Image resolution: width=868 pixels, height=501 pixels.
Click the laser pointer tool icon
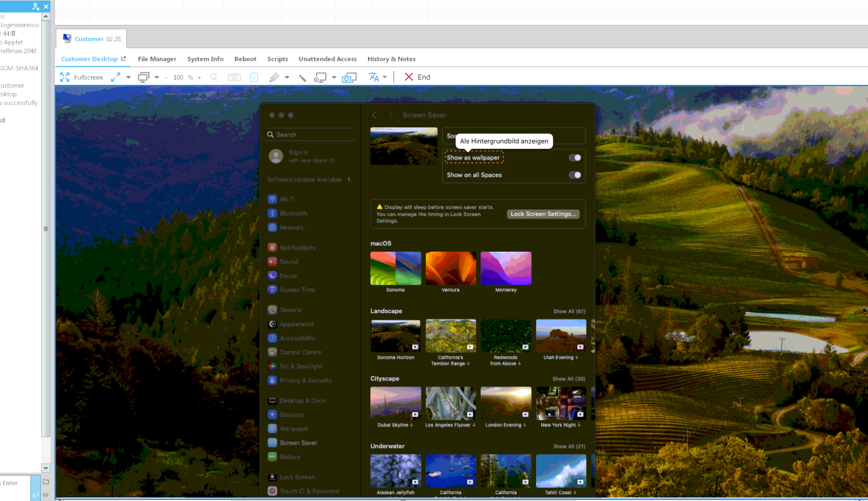click(302, 77)
